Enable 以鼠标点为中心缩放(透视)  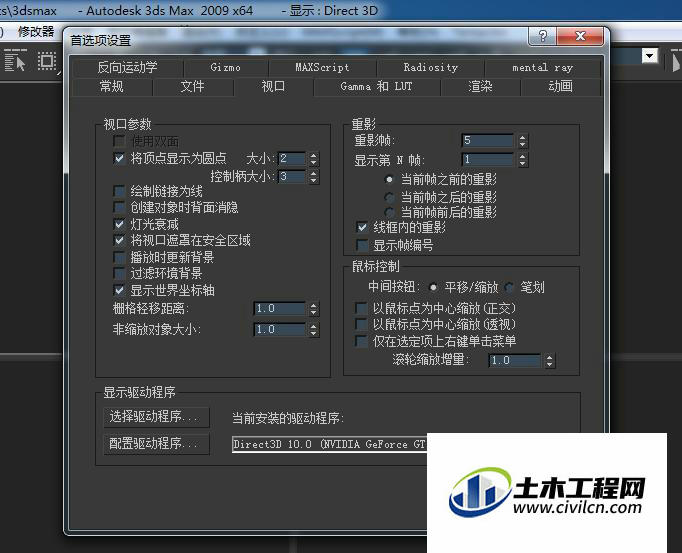pyautogui.click(x=361, y=324)
